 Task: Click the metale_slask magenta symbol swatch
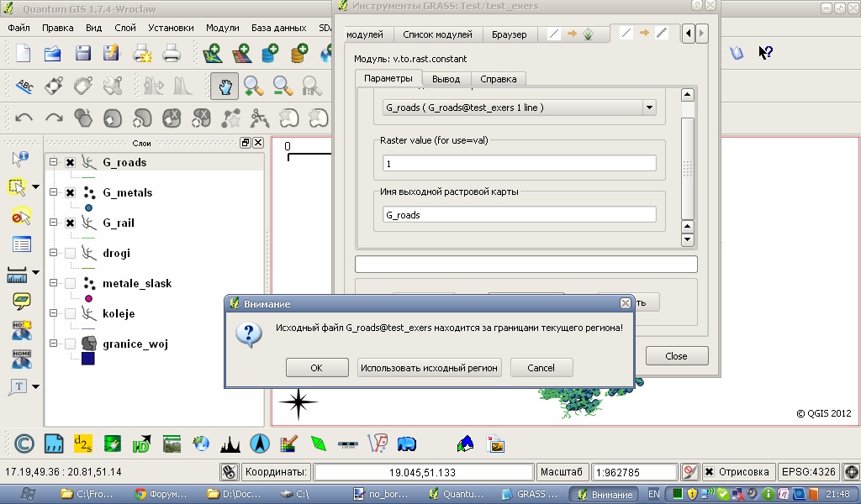click(88, 298)
